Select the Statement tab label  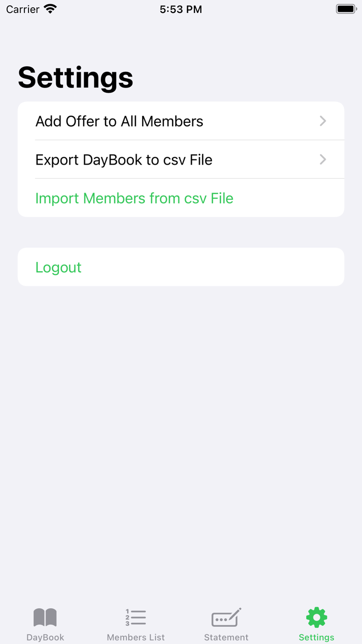pyautogui.click(x=226, y=637)
